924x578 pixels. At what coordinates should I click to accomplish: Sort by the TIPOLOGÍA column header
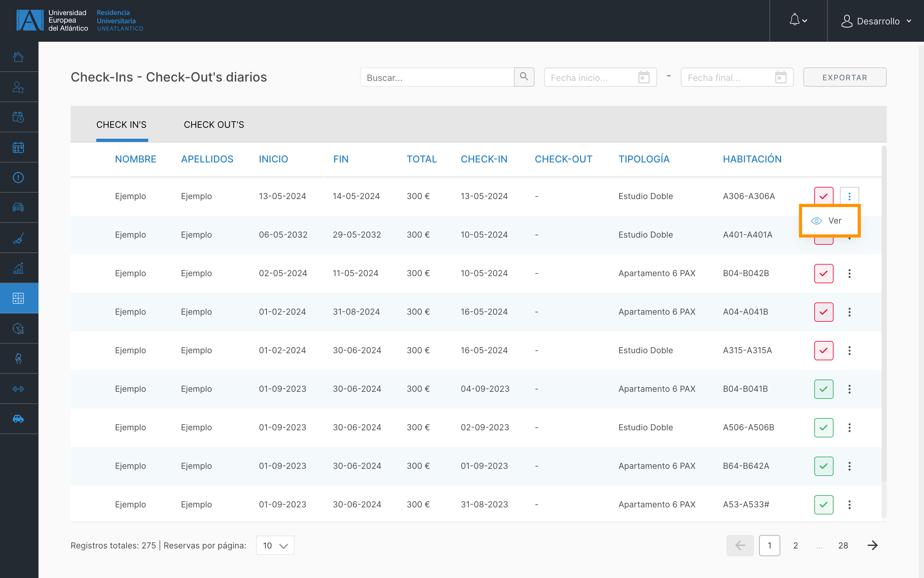click(644, 159)
